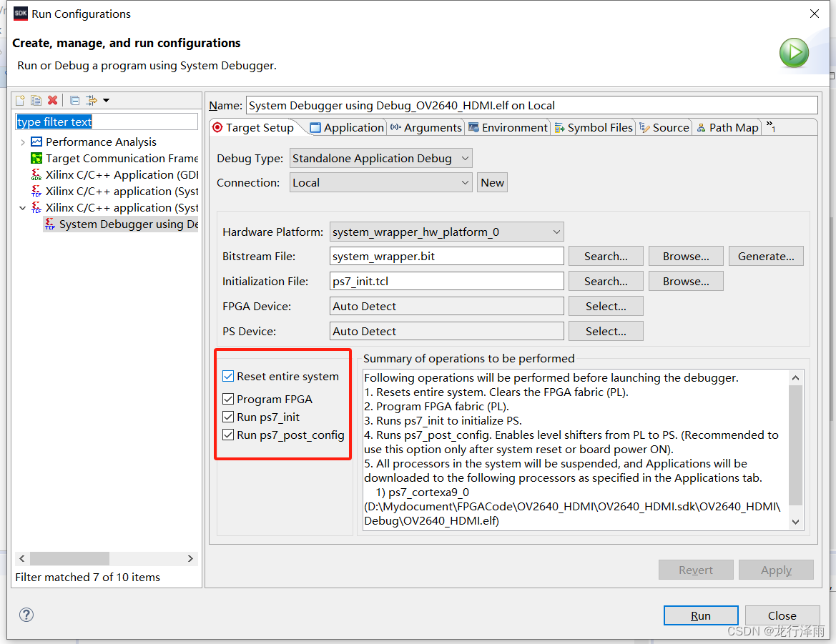The image size is (836, 644).
Task: Select the Target Communication Framework entry
Action: point(114,158)
